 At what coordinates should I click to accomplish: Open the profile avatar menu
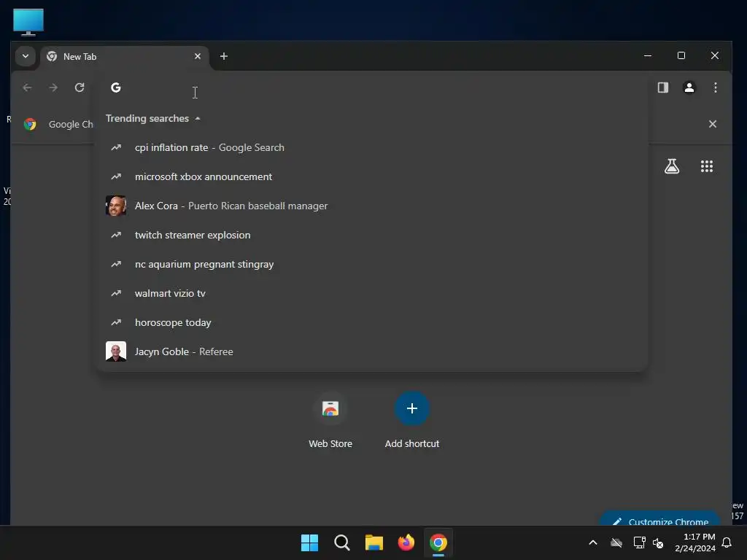689,87
